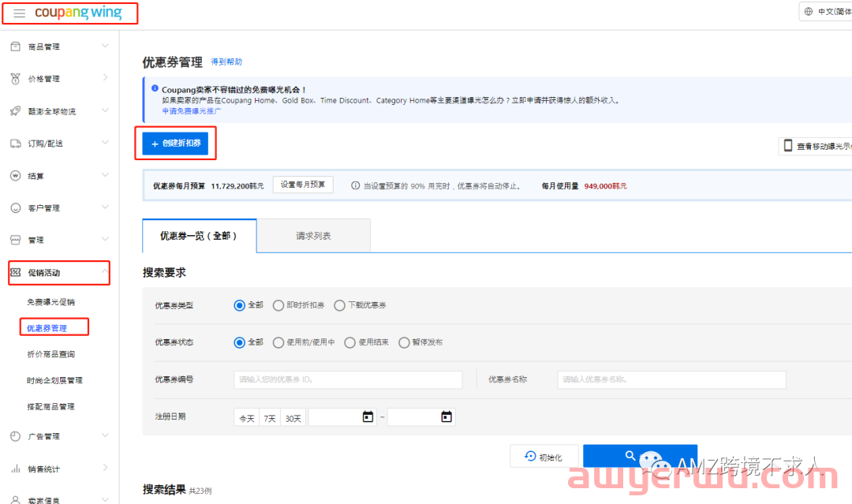Expand the 酷澎全球物流 menu chevron
Screen dimensions: 852x504
[105, 110]
